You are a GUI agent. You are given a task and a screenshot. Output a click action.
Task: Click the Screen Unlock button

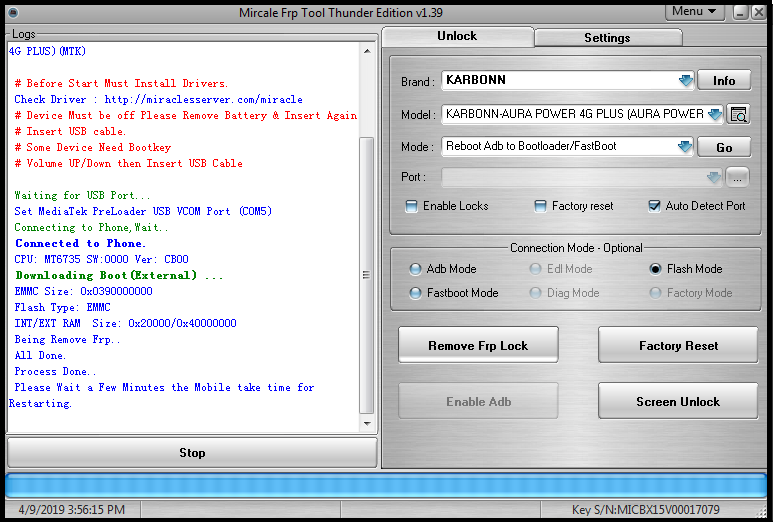[678, 401]
